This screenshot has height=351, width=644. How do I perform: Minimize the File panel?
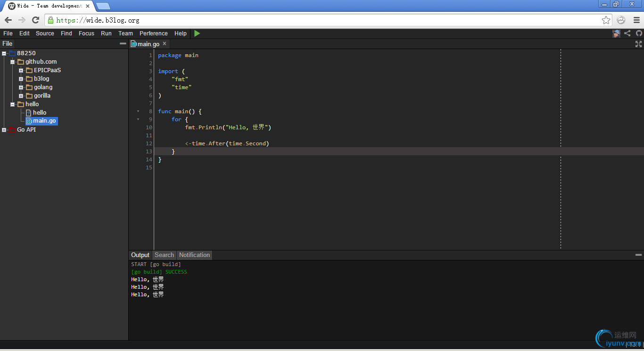123,43
